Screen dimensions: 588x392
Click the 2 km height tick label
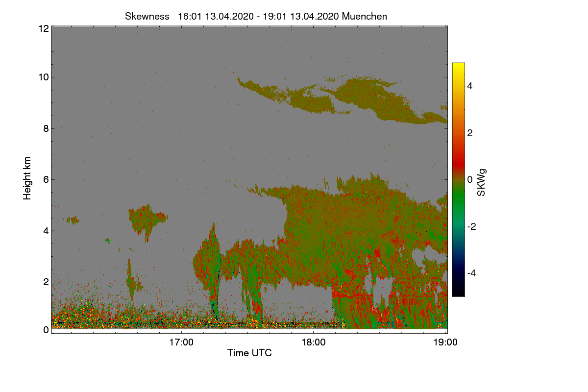tap(46, 281)
